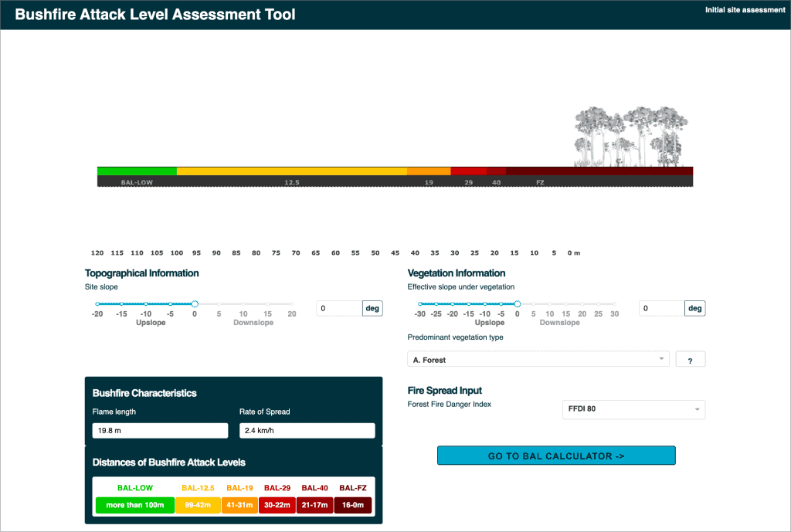The width and height of the screenshot is (791, 532).
Task: Open the Predominant vegetation type dropdown
Action: tap(538, 360)
